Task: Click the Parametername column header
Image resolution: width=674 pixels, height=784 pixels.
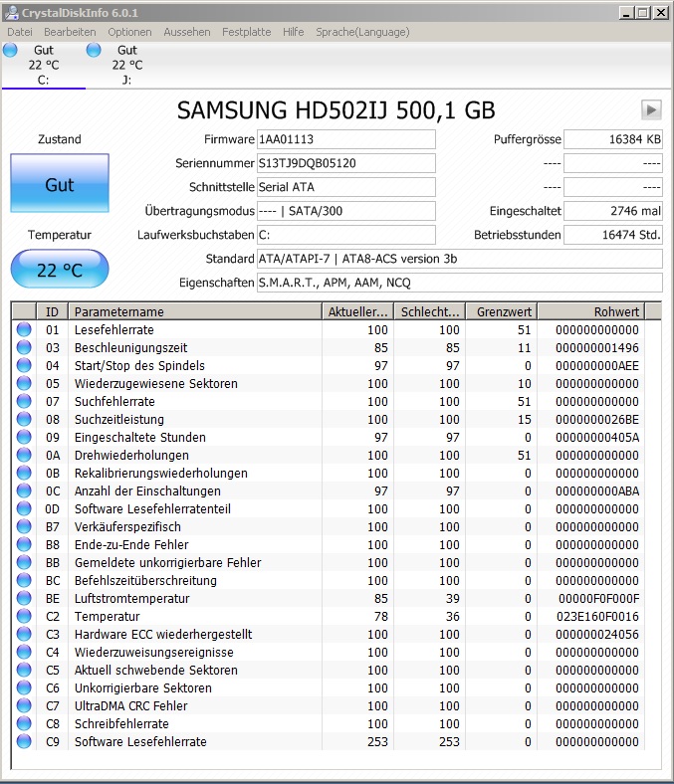Action: click(195, 311)
